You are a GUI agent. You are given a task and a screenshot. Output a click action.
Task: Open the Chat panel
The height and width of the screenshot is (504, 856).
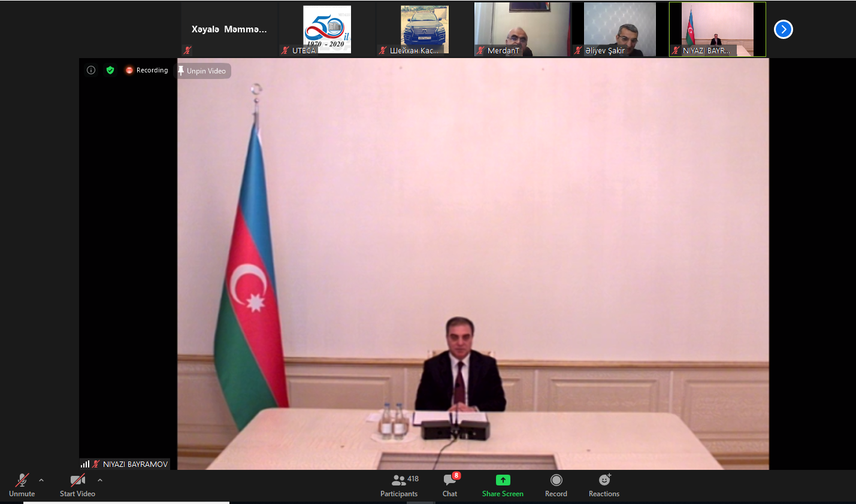pyautogui.click(x=450, y=485)
